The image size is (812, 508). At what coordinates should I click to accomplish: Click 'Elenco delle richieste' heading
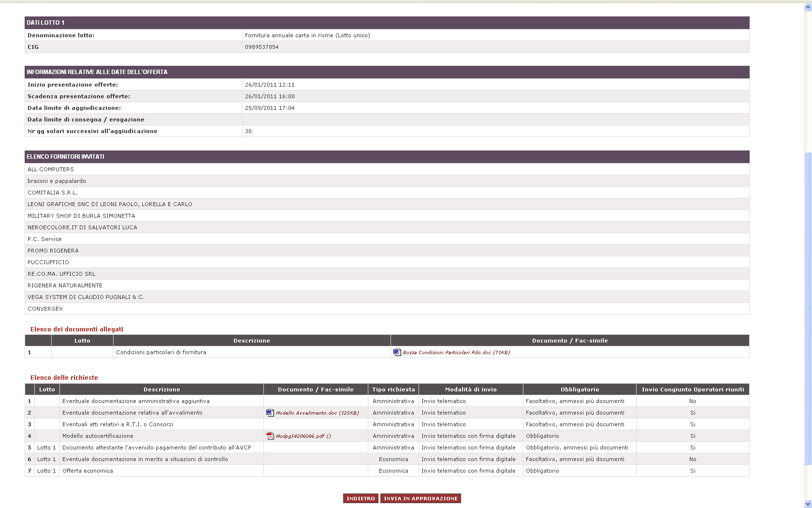(x=64, y=378)
